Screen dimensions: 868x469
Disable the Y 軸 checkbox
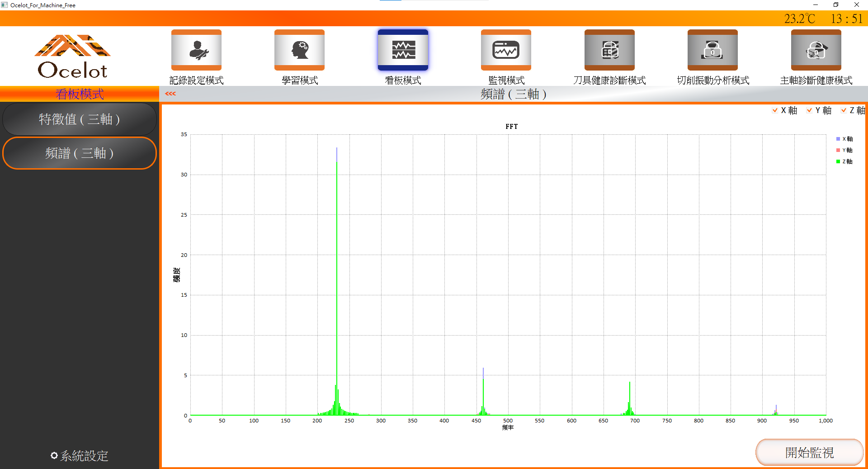809,110
